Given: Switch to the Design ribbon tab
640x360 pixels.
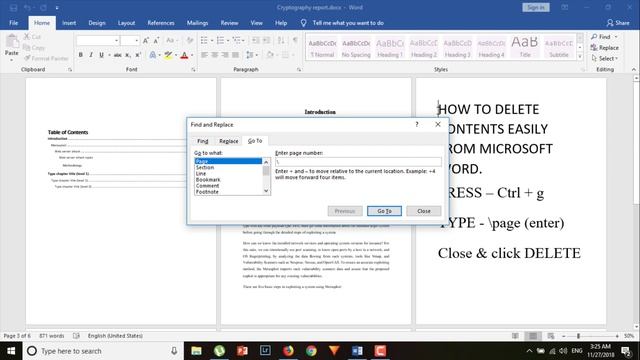Looking at the screenshot, I should coord(97,23).
